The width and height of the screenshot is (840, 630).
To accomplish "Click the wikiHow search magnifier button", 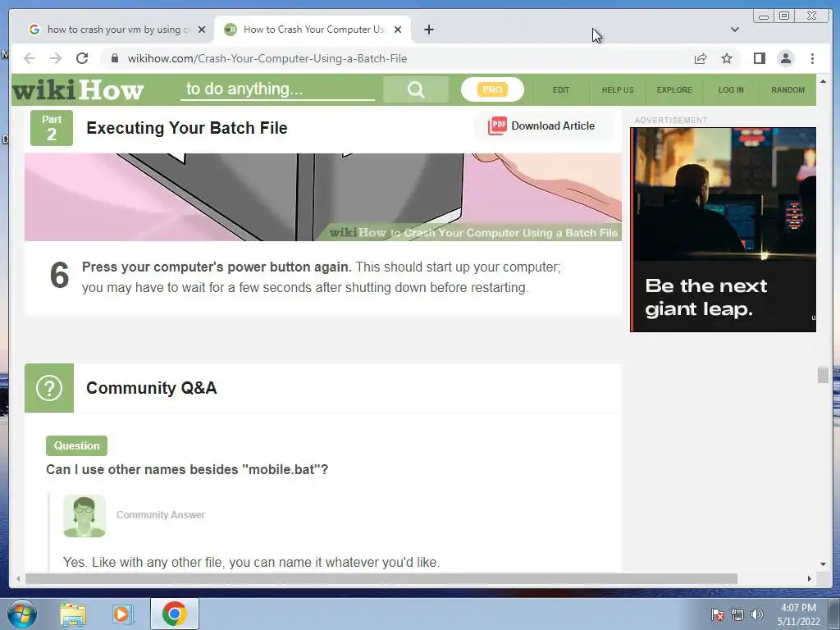I will [x=416, y=89].
